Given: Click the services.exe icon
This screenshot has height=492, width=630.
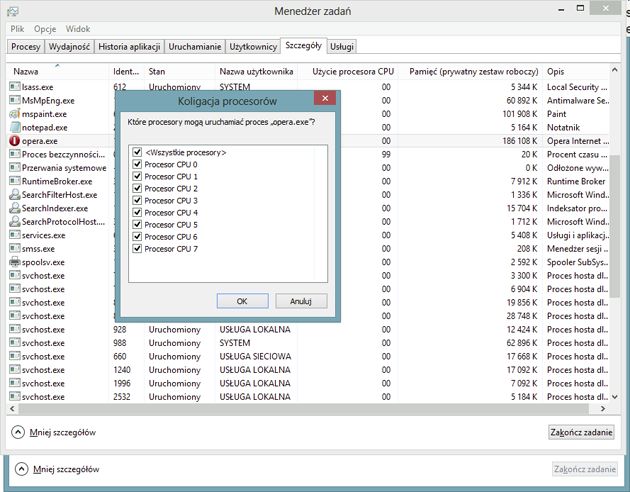Looking at the screenshot, I should 15,235.
